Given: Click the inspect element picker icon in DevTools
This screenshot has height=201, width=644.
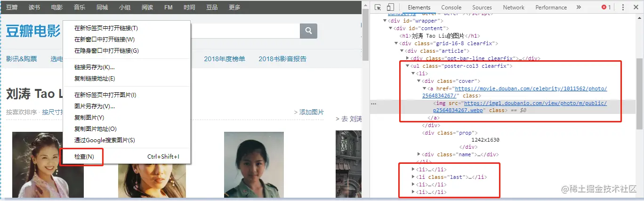Looking at the screenshot, I should [x=378, y=7].
